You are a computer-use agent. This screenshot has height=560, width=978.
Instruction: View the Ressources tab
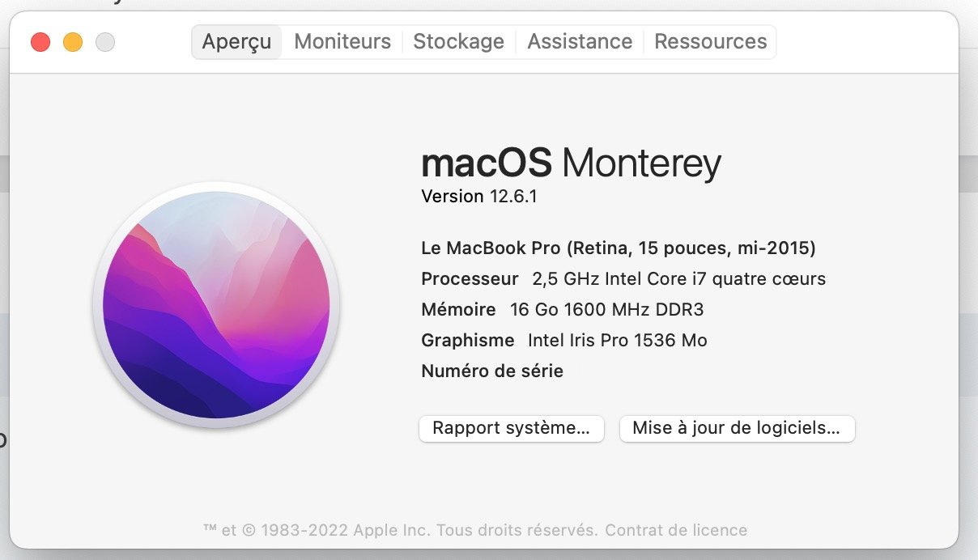tap(710, 41)
